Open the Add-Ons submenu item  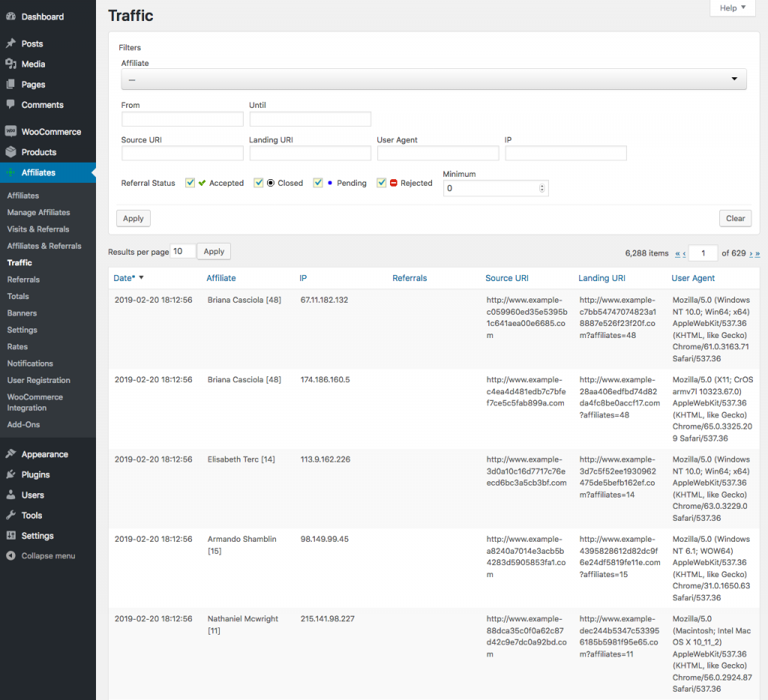click(23, 424)
